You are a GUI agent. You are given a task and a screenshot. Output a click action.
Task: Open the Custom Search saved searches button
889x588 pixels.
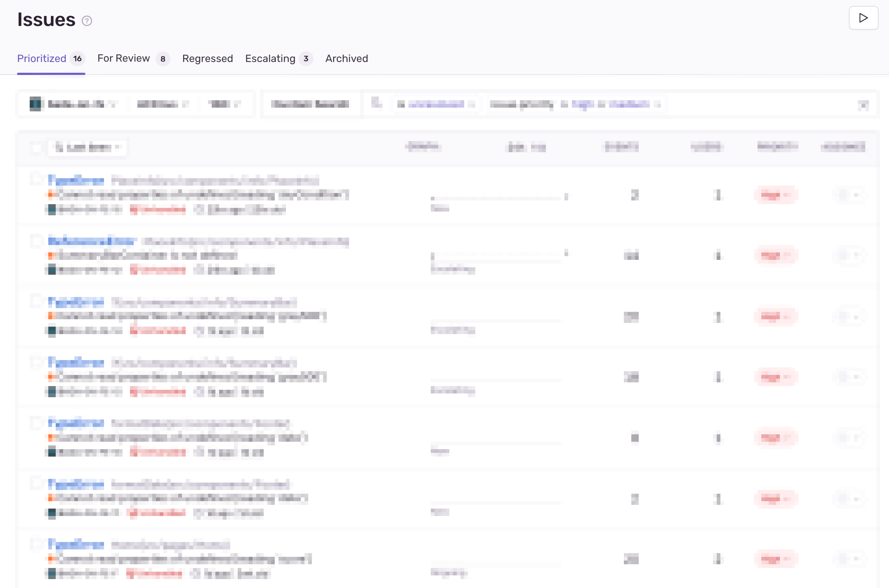click(310, 104)
